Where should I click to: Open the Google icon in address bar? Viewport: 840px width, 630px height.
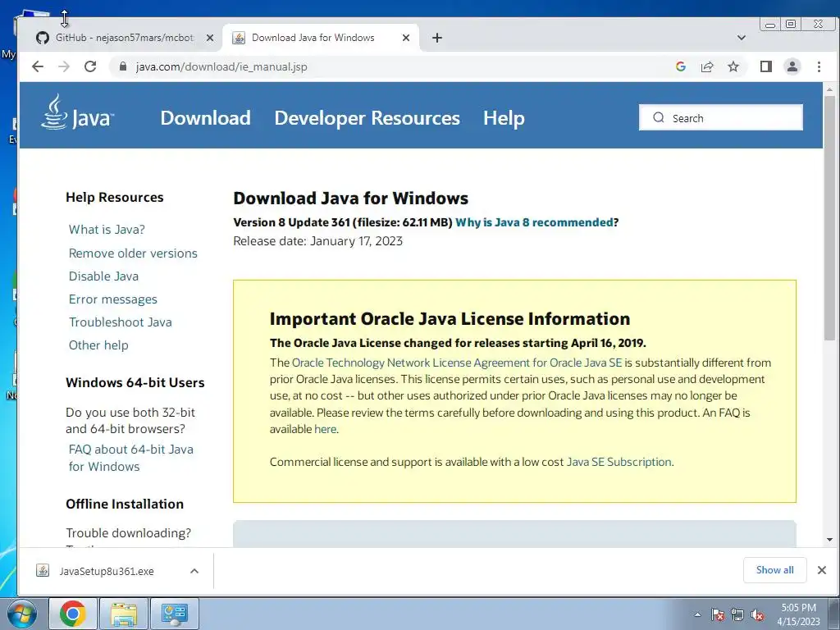[681, 66]
